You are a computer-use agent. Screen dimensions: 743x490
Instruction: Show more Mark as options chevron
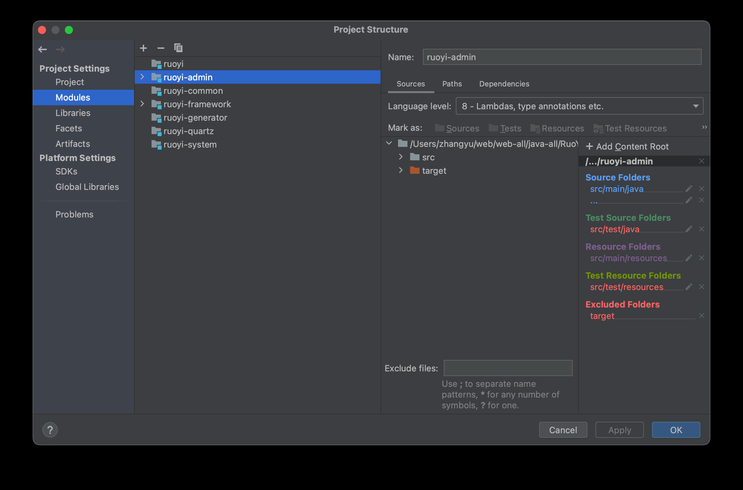tap(704, 127)
